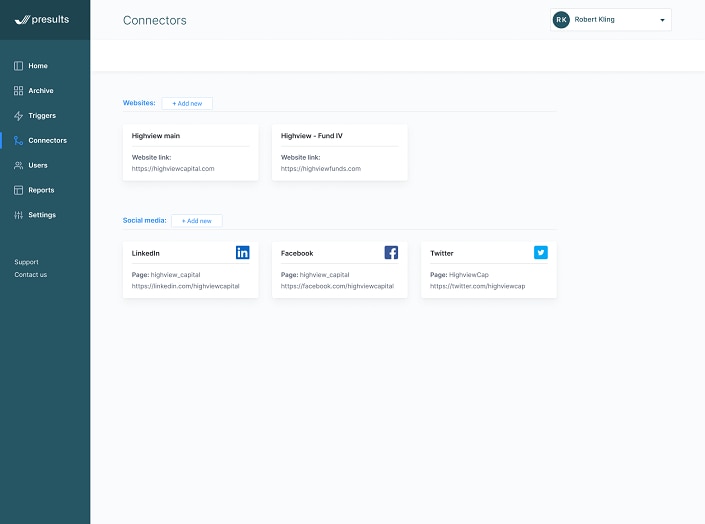This screenshot has height=524, width=705.
Task: Click the Contact us link
Action: click(30, 274)
